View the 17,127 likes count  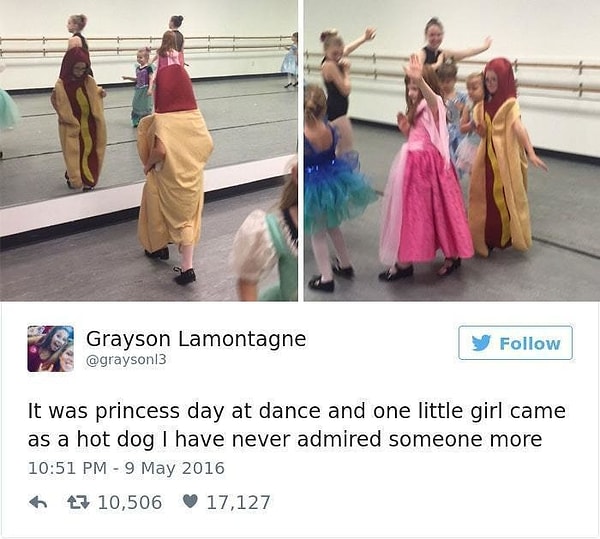pyautogui.click(x=238, y=502)
